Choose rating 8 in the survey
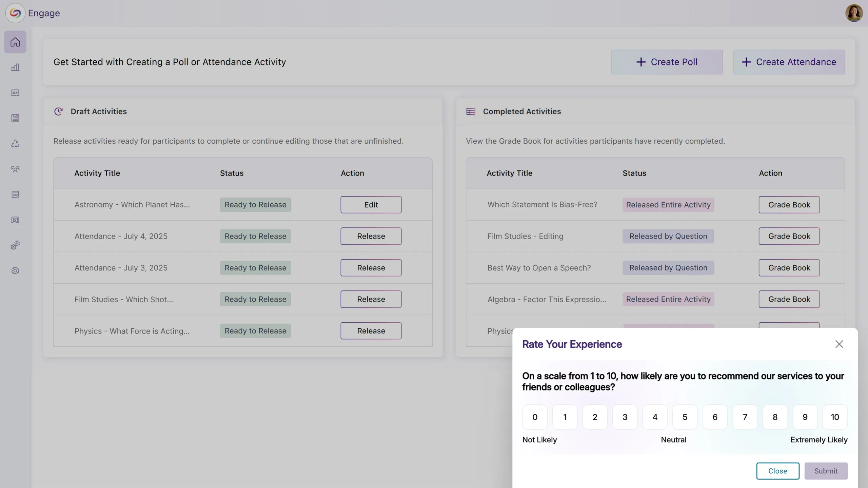 (x=775, y=417)
